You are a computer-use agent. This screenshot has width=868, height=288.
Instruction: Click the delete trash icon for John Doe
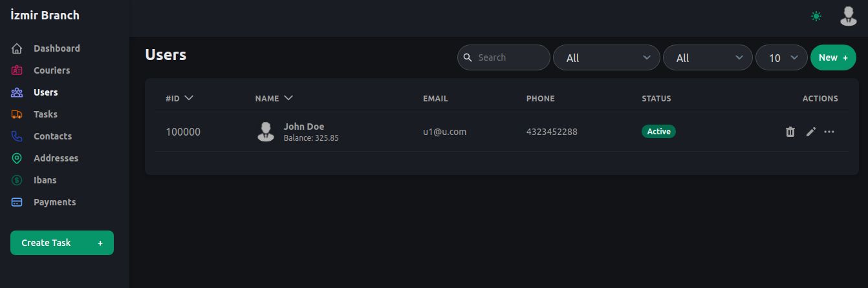click(790, 132)
